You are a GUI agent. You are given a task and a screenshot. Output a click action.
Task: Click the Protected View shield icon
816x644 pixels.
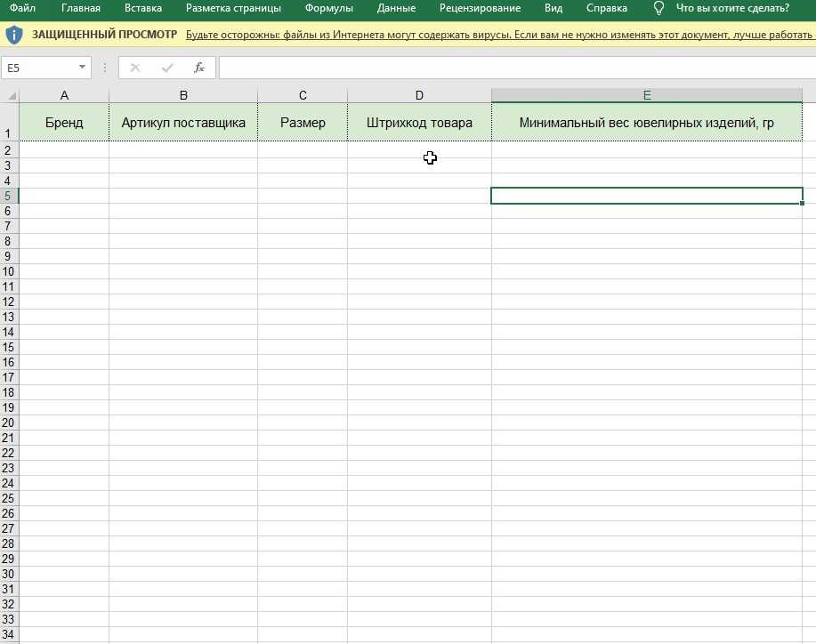pyautogui.click(x=15, y=36)
